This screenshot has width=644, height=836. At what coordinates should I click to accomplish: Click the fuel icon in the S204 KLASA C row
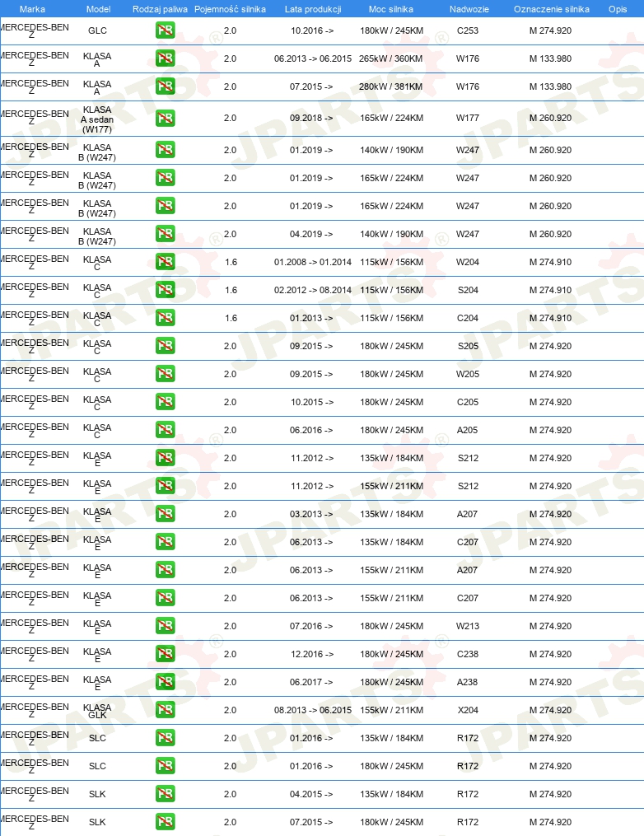[166, 289]
